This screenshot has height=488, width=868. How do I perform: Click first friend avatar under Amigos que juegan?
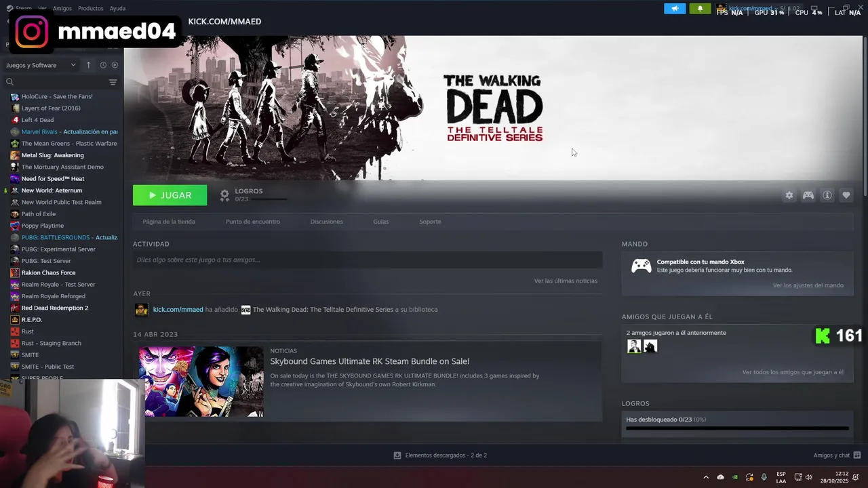pos(634,346)
